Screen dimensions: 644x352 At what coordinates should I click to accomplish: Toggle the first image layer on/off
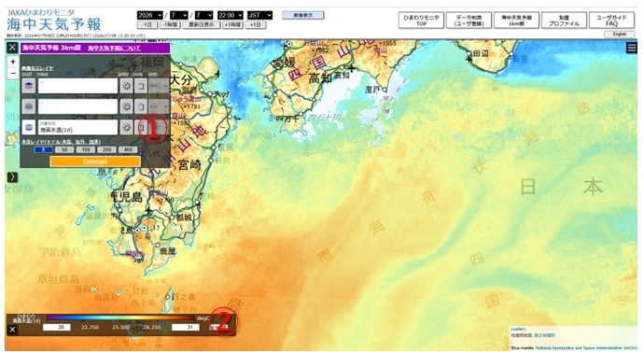pos(28,86)
